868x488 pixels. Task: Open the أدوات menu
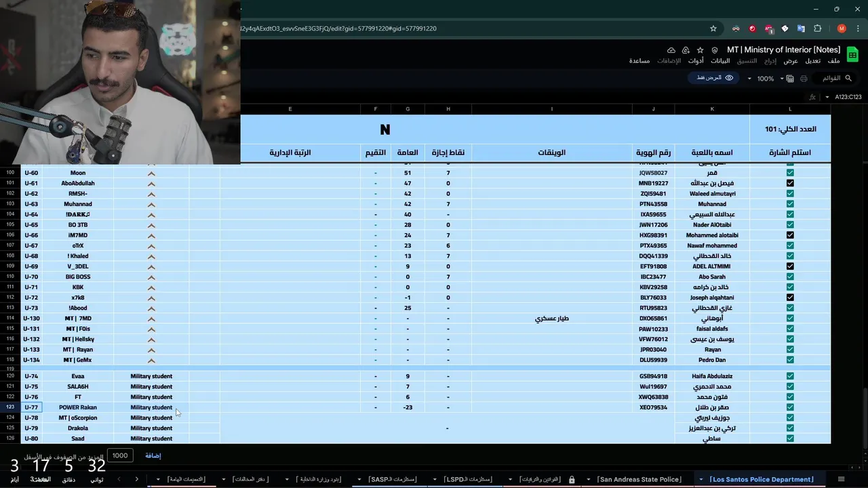pyautogui.click(x=696, y=61)
